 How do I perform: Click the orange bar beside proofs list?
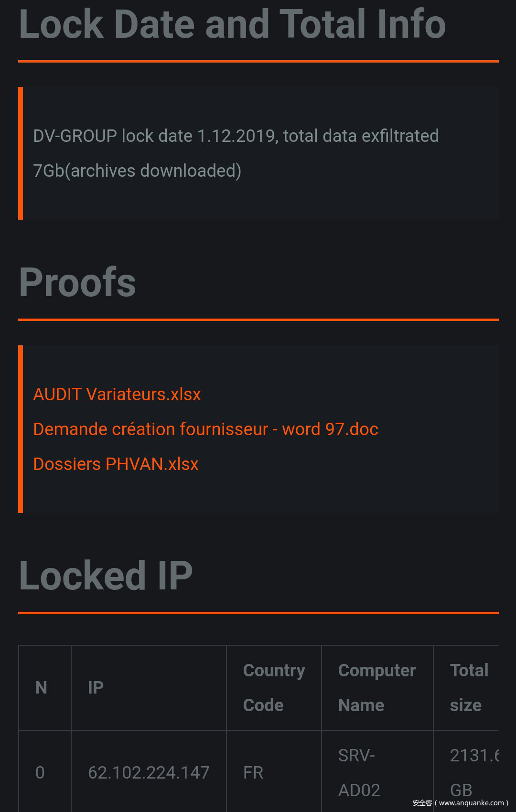[x=21, y=429]
